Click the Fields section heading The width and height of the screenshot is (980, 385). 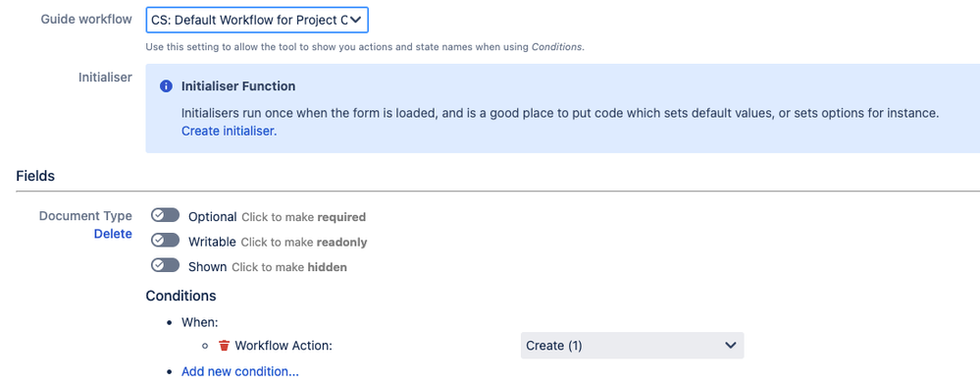coord(35,176)
